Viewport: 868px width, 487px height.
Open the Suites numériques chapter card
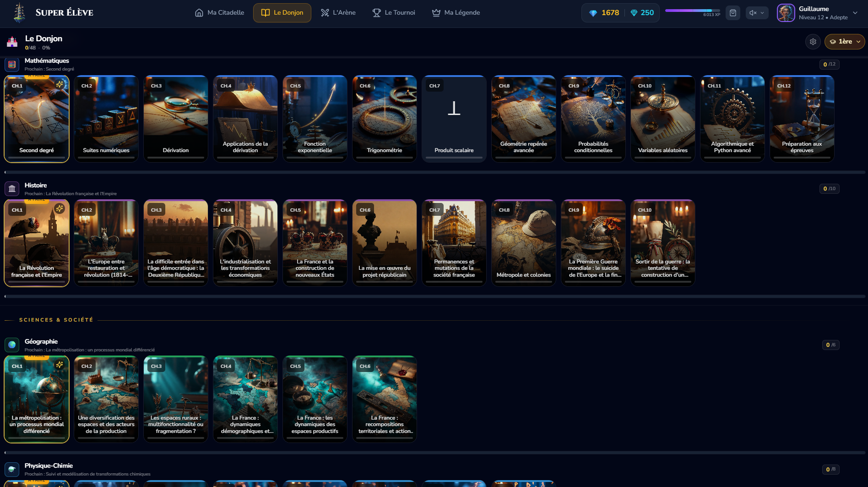coord(106,119)
